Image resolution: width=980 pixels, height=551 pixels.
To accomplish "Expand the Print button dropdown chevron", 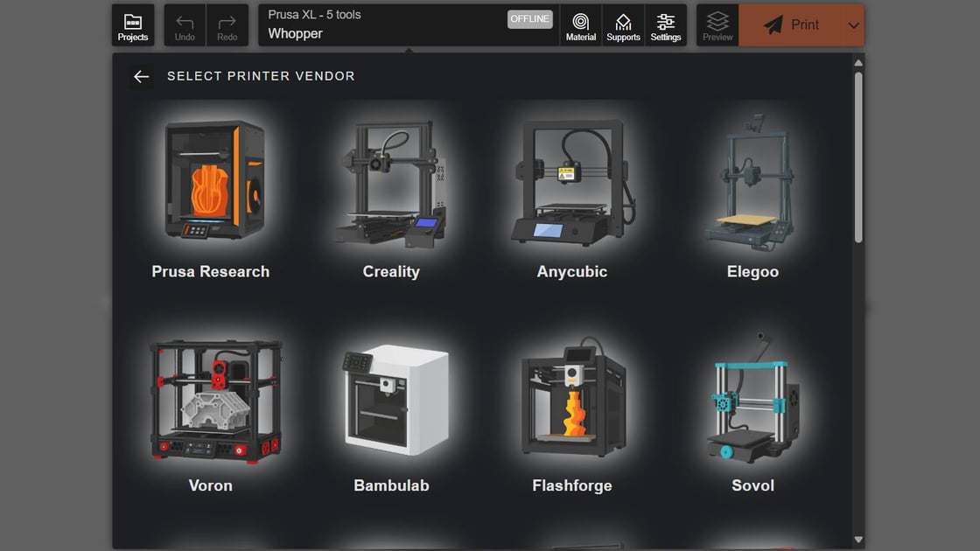I will click(853, 24).
